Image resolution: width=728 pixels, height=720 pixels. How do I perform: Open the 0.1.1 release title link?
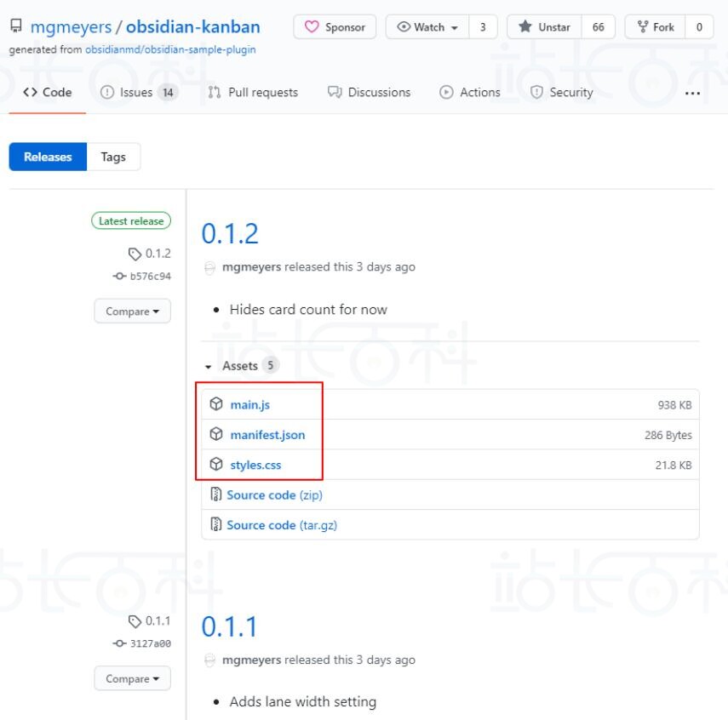(x=229, y=626)
